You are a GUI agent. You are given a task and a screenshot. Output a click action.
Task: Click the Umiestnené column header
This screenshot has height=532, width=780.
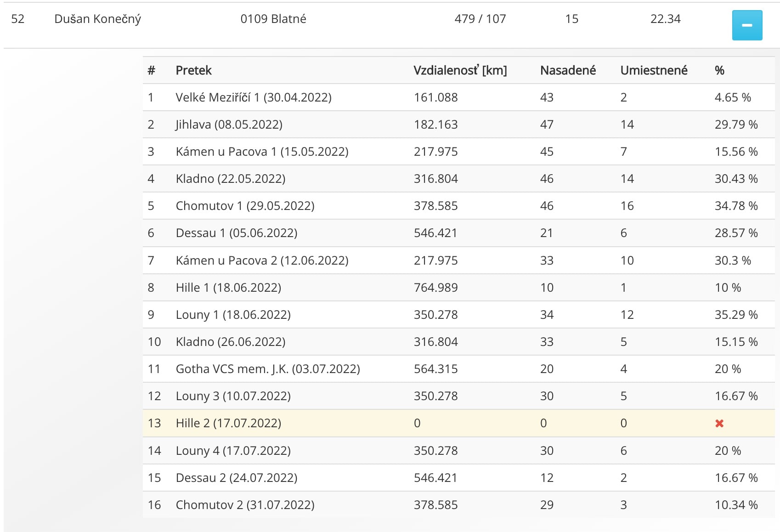(x=654, y=70)
